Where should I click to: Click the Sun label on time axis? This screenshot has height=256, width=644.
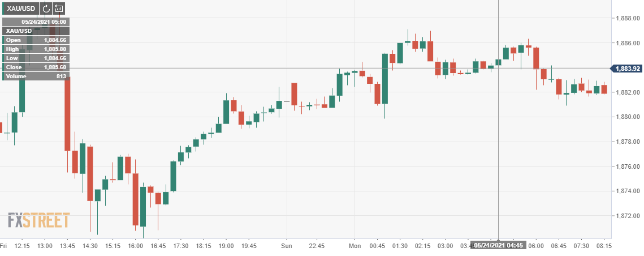(x=287, y=246)
